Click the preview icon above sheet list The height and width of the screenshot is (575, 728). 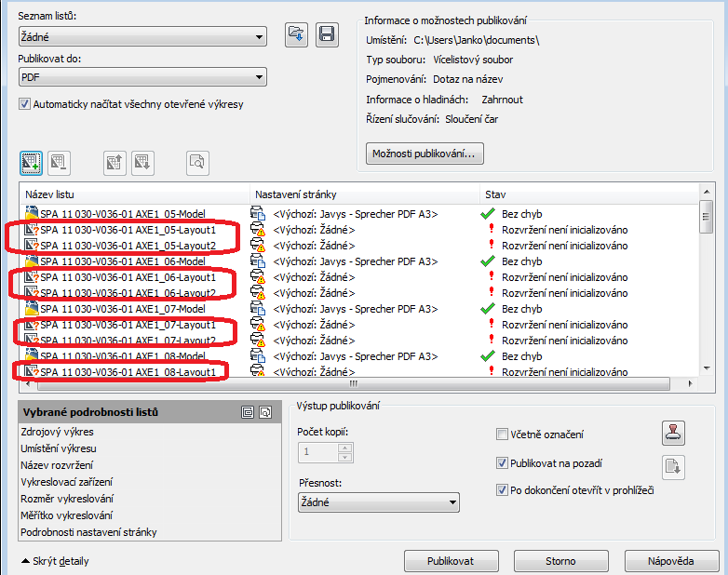197,162
